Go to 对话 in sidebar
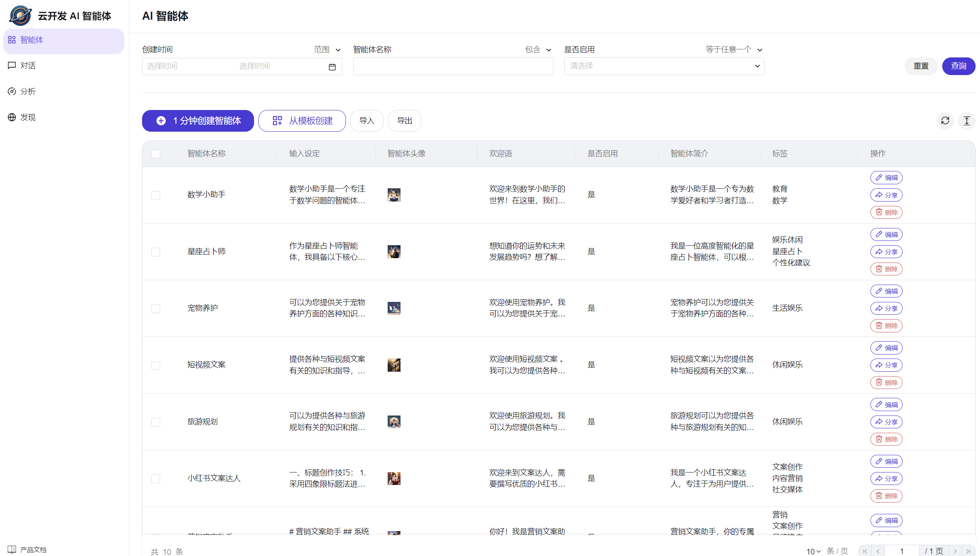Screen dimensions: 980x556 [28, 65]
